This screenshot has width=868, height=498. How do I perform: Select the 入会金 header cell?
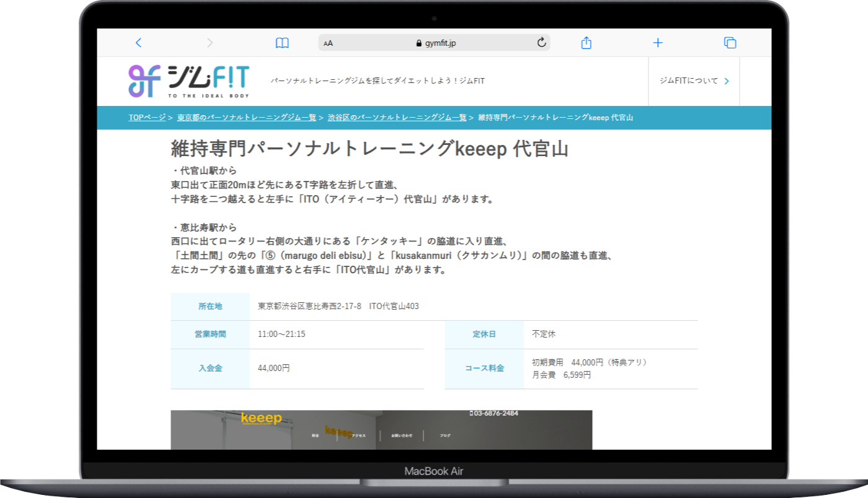210,369
